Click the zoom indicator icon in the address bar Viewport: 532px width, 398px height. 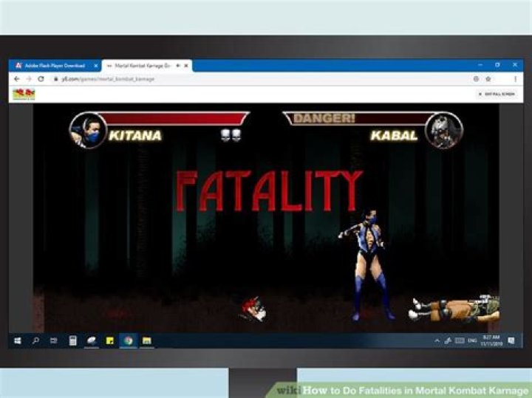[x=476, y=79]
